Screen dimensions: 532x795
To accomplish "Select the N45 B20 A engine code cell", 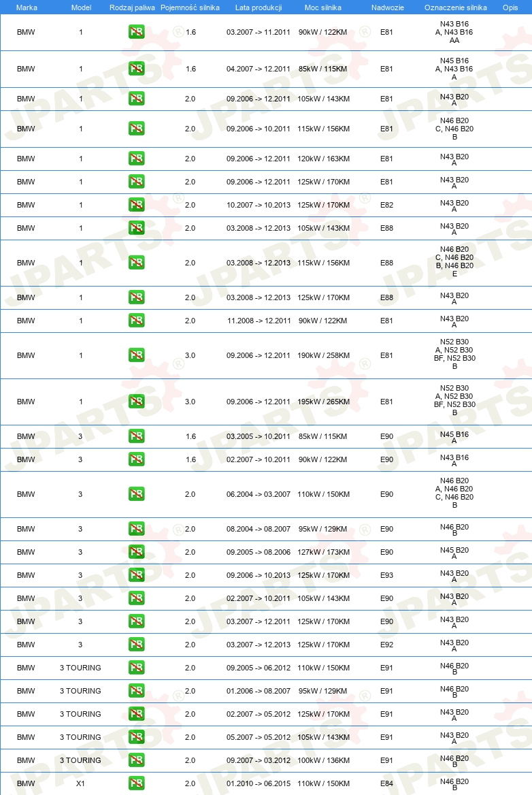I will 454,553.
